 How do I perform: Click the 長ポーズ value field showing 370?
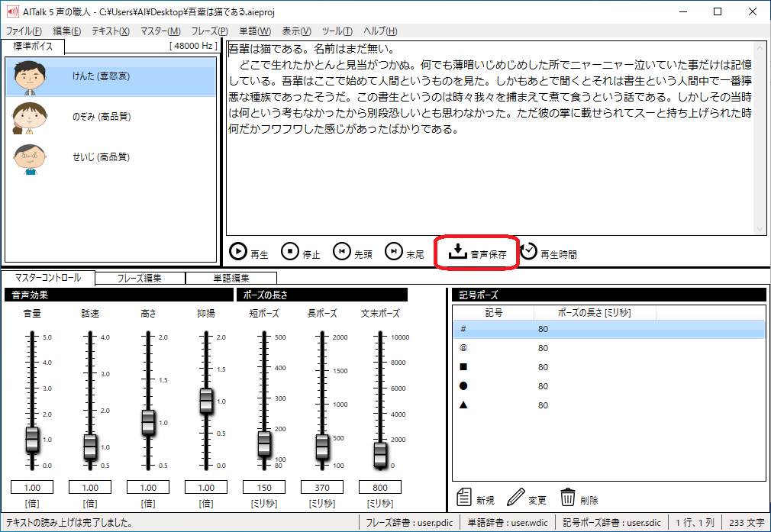pyautogui.click(x=322, y=487)
